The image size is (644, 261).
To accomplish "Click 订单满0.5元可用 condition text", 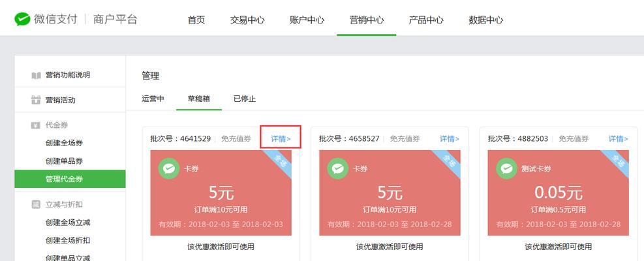I will (x=559, y=209).
